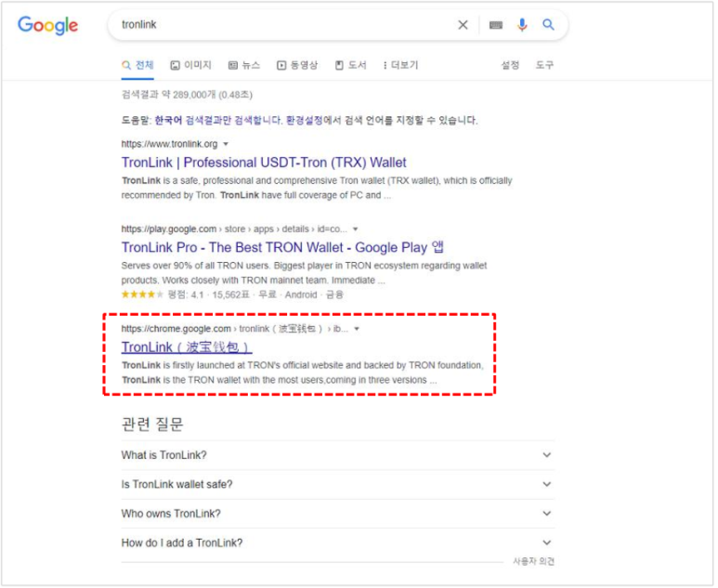Click the 환경설정 preferences link
Image resolution: width=718 pixels, height=588 pixels.
pyautogui.click(x=304, y=121)
